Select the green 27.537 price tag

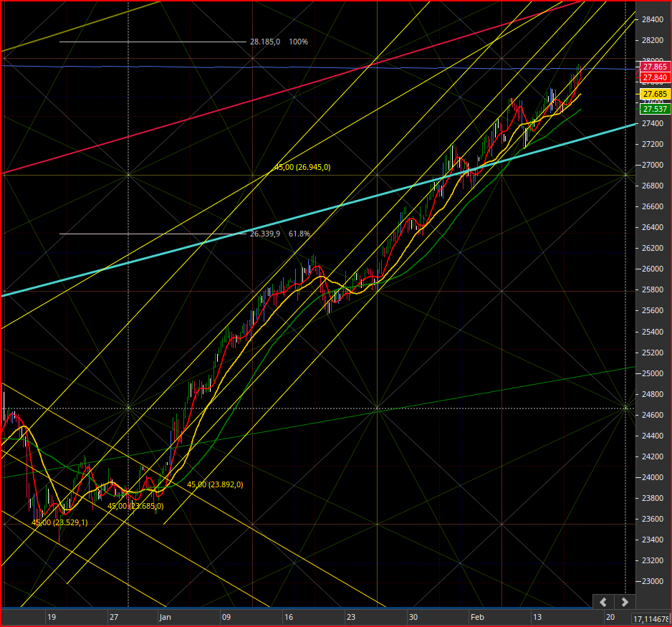click(x=655, y=109)
